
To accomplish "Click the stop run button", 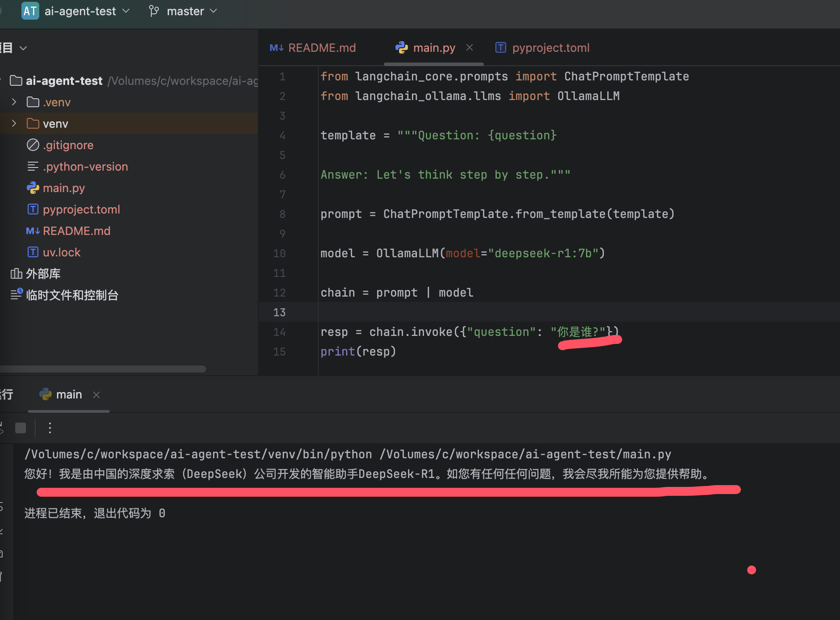I will 21,428.
